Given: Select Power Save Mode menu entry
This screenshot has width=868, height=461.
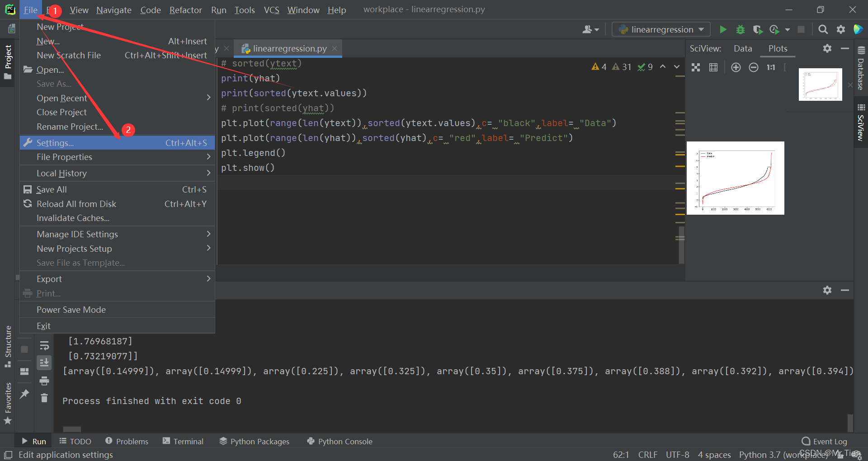Looking at the screenshot, I should [x=117, y=310].
